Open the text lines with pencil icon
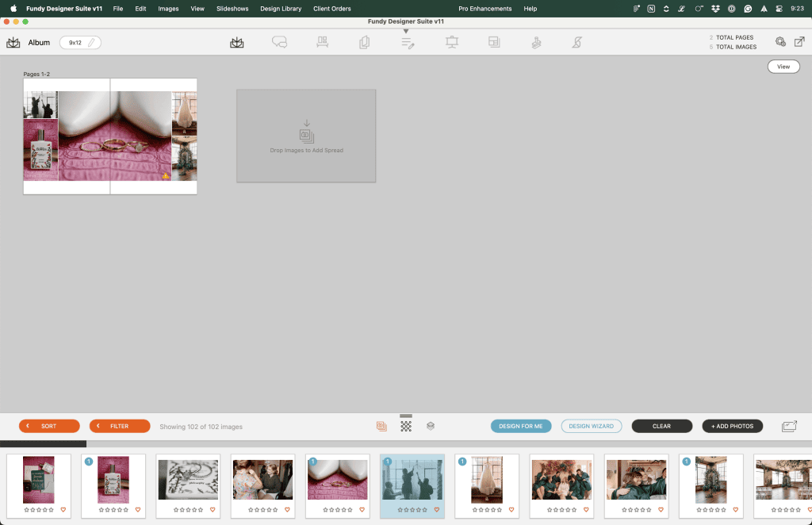The height and width of the screenshot is (525, 812). (x=408, y=43)
